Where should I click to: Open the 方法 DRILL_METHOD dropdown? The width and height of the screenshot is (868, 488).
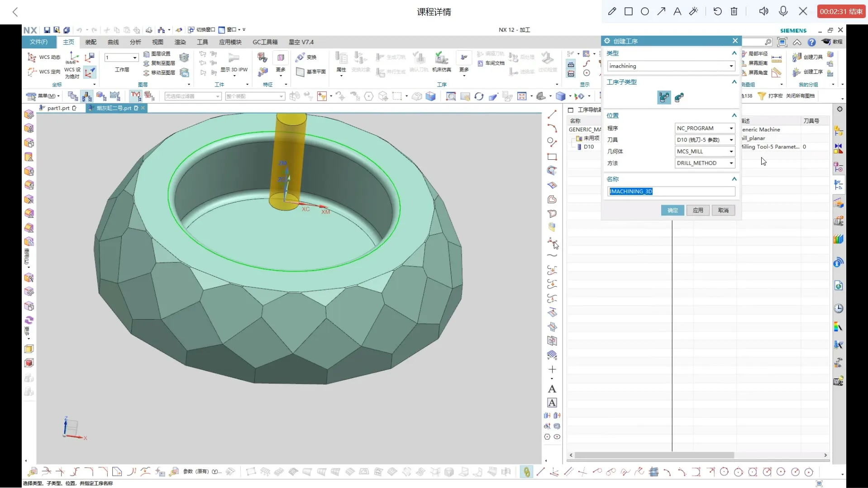(x=705, y=163)
